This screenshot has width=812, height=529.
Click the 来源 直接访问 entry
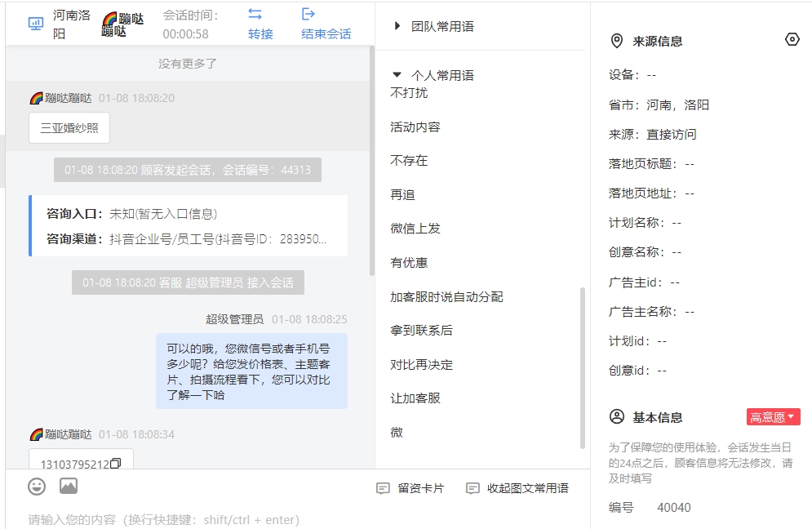(653, 135)
